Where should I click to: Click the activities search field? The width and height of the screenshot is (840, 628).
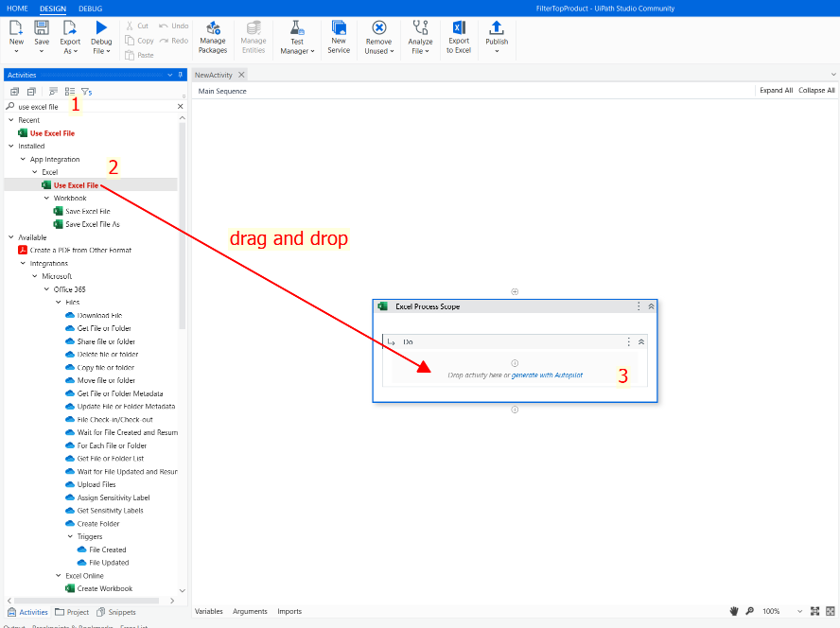tap(91, 107)
